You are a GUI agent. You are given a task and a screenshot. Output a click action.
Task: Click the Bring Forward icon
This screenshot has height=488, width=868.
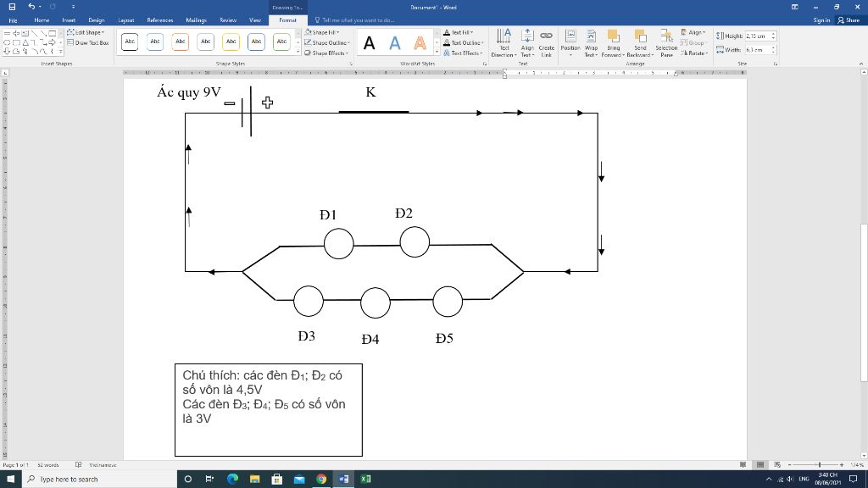[x=614, y=36]
